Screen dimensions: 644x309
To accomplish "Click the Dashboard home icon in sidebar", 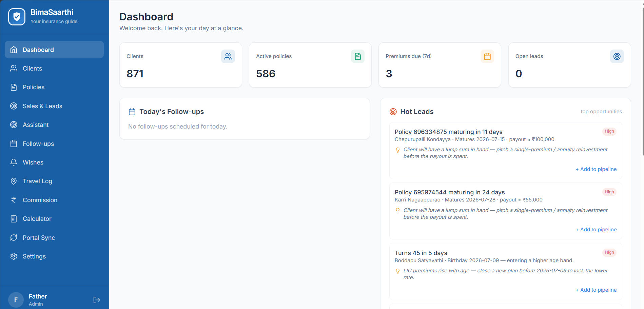I will [x=14, y=50].
